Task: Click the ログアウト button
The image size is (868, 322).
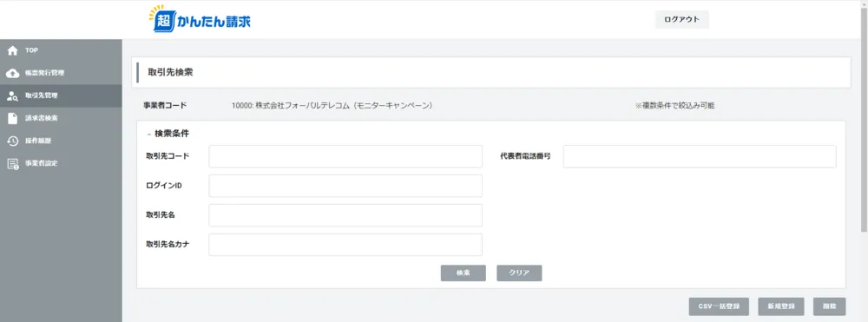Action: click(x=681, y=19)
